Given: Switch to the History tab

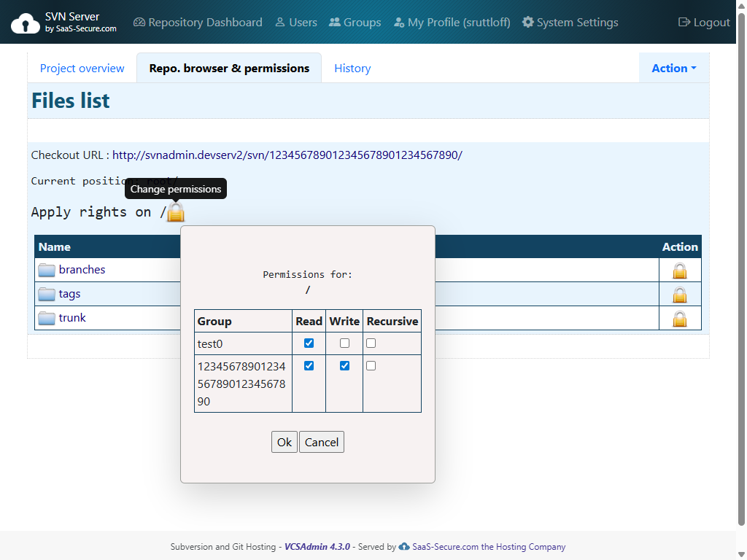Looking at the screenshot, I should 352,68.
